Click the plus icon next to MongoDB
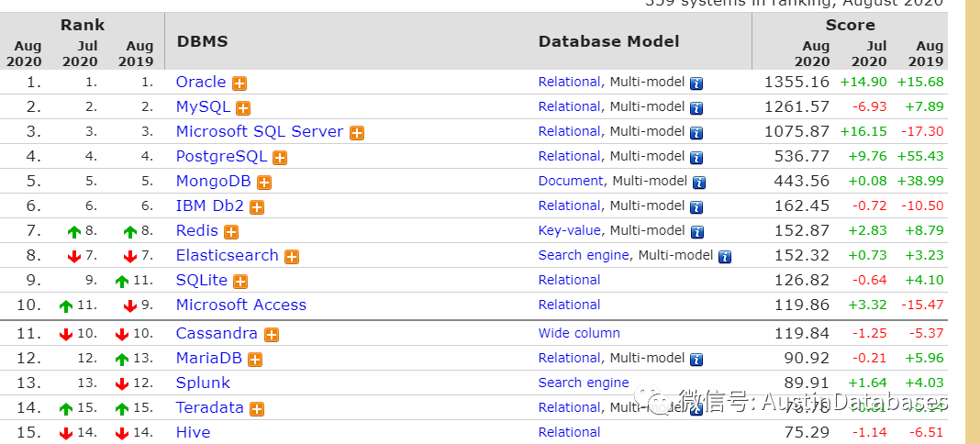This screenshot has height=444, width=980. point(264,183)
